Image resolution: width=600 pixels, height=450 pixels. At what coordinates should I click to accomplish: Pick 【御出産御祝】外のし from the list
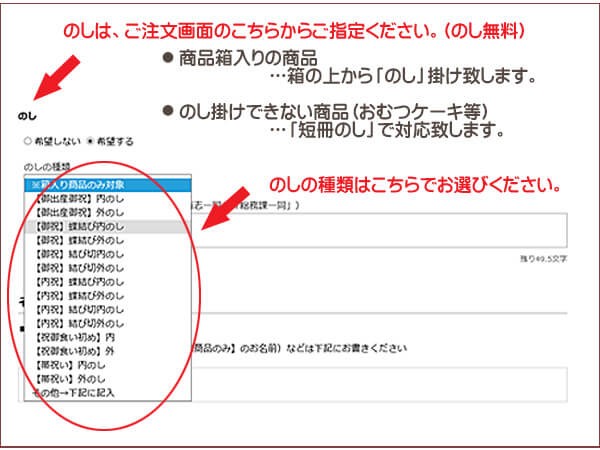point(80,212)
